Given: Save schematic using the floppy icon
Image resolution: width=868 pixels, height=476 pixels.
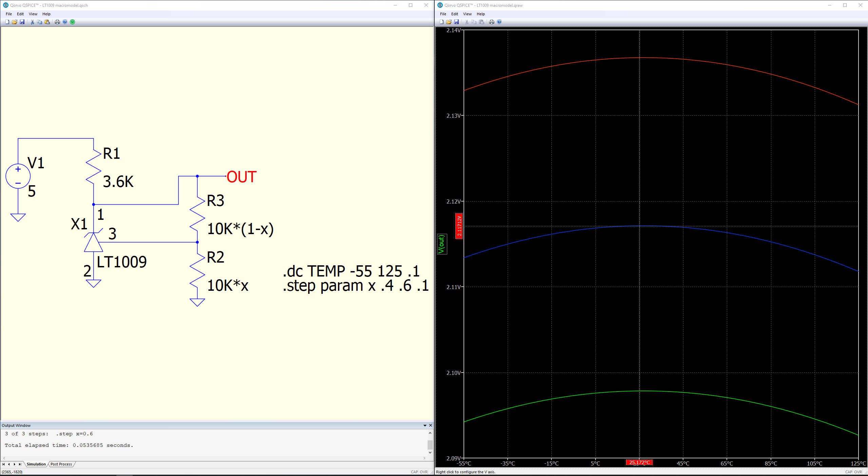Looking at the screenshot, I should [22, 22].
